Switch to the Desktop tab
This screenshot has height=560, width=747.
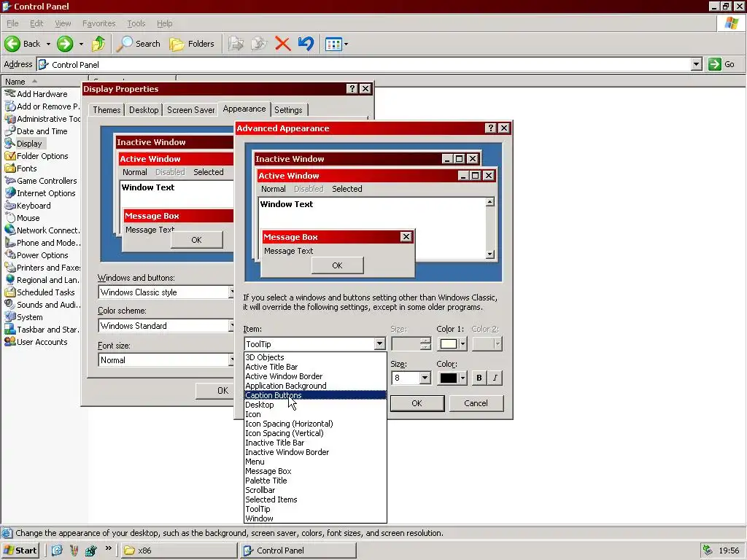pos(144,110)
